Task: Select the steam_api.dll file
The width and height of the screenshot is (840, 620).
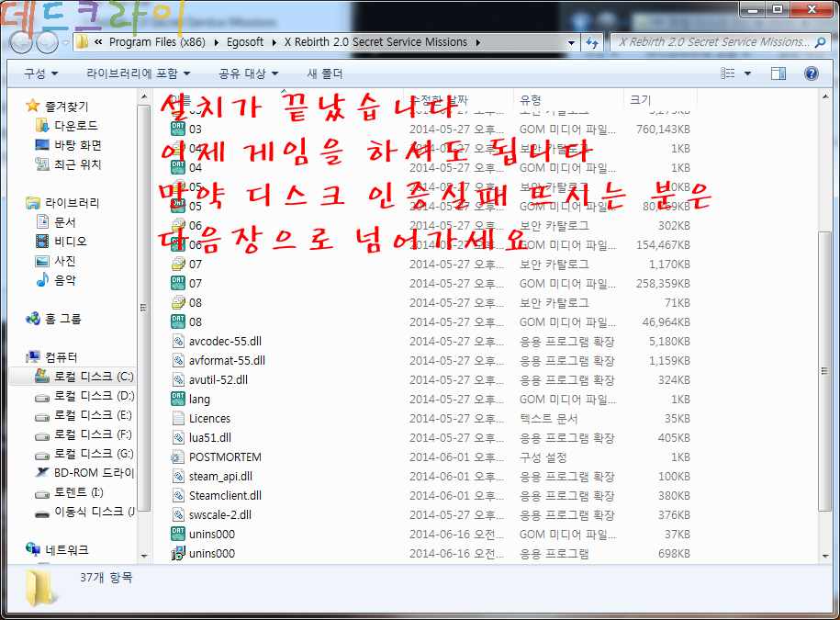Action: tap(220, 477)
